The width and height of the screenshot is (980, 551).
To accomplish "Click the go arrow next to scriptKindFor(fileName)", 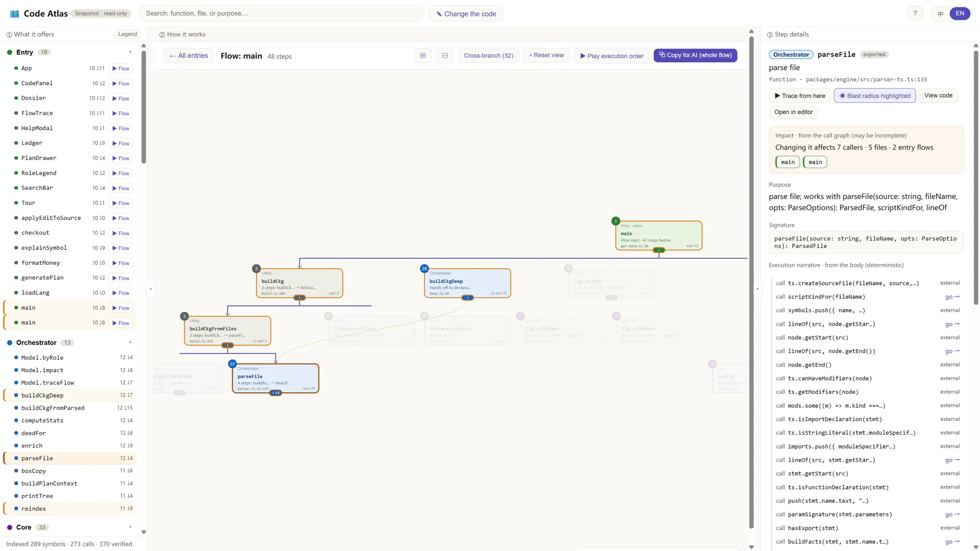I will pyautogui.click(x=952, y=297).
